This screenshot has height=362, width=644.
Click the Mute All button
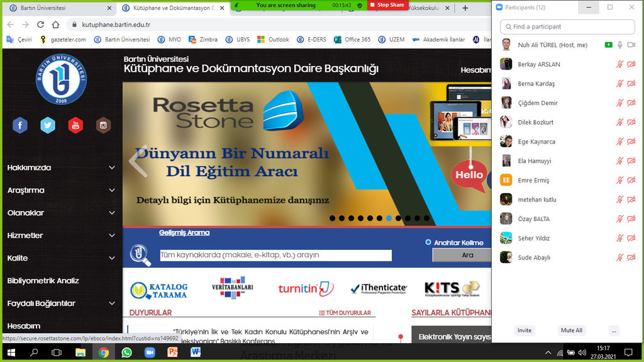coord(571,331)
